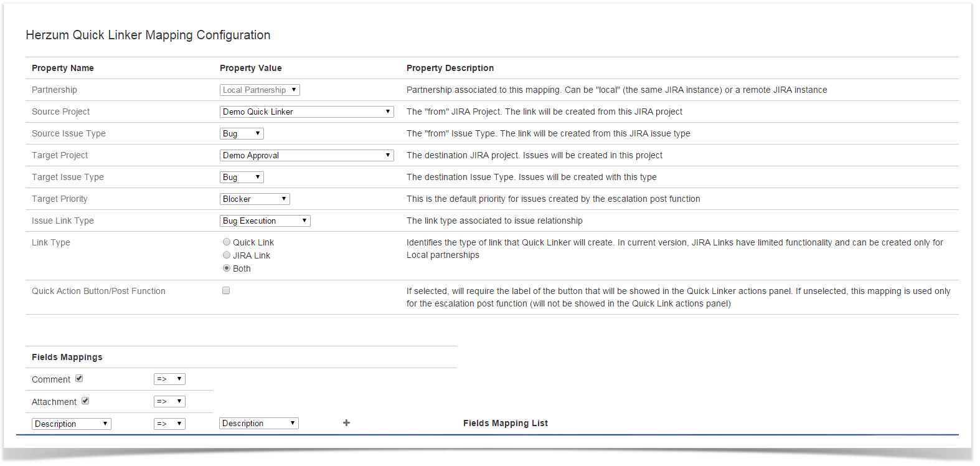Click the plus icon to add field mapping
This screenshot has width=980, height=466.
tap(346, 423)
